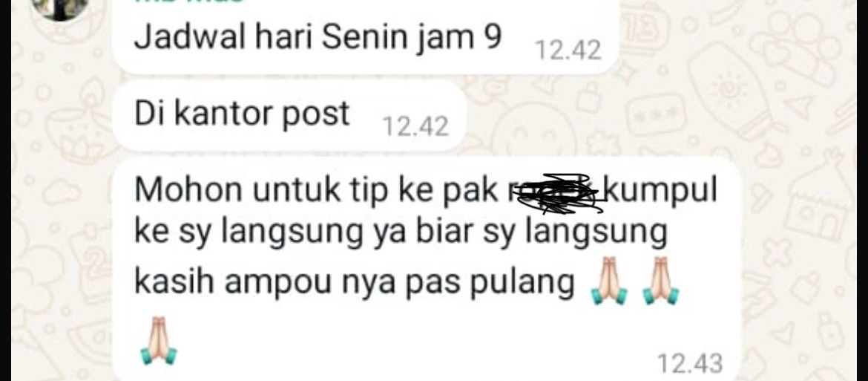Screen dimensions: 868x381
Task: Click the word 'Mohon' in the long message
Action: point(188,190)
